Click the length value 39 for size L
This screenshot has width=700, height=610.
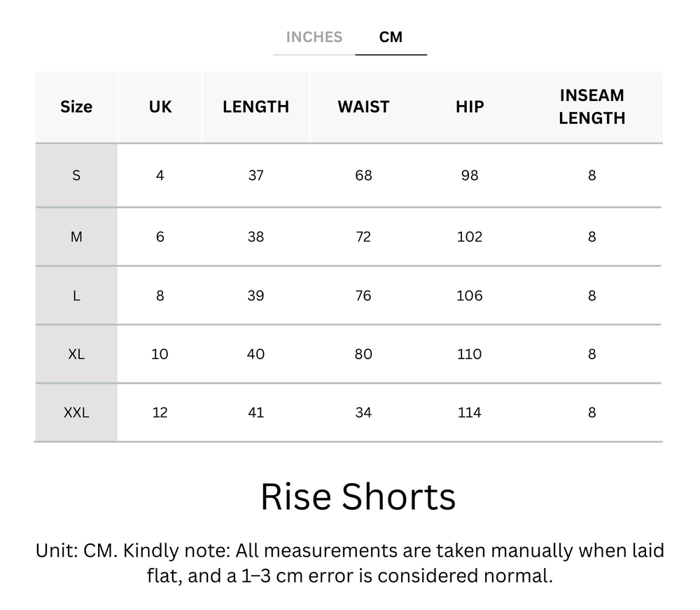pos(255,295)
